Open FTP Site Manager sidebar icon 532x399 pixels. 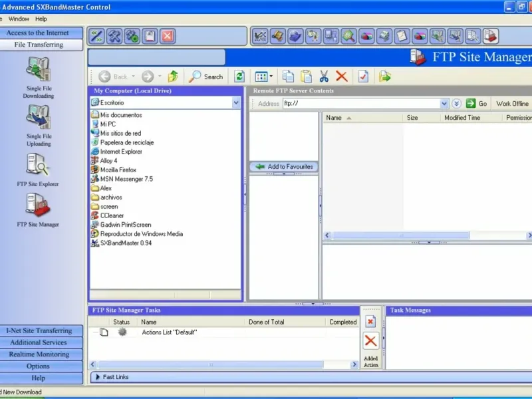[38, 209]
